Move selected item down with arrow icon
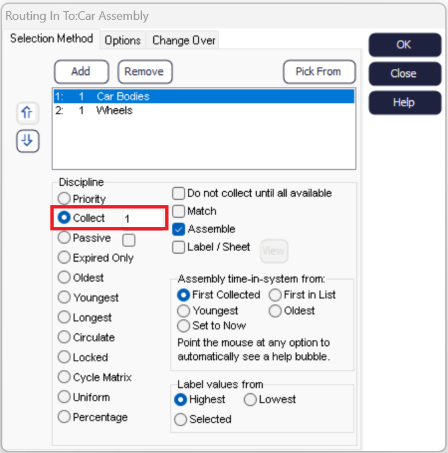Viewport: 448px width, 453px height. pos(28,141)
